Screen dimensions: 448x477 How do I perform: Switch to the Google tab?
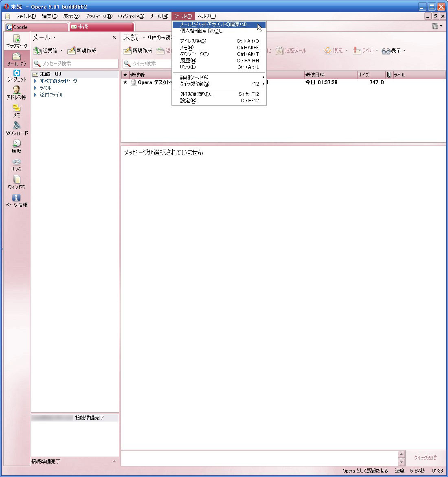click(36, 27)
